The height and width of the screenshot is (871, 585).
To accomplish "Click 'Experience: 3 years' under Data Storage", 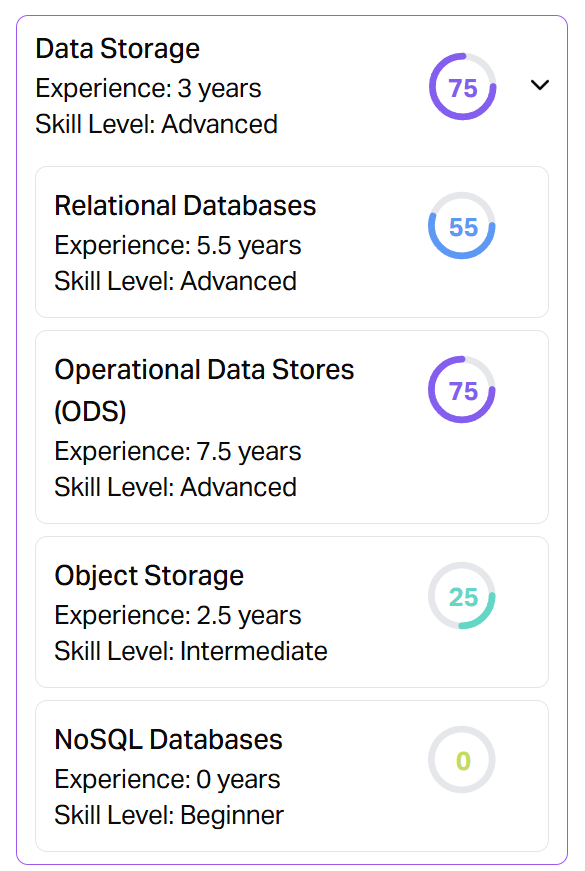I will coord(148,89).
